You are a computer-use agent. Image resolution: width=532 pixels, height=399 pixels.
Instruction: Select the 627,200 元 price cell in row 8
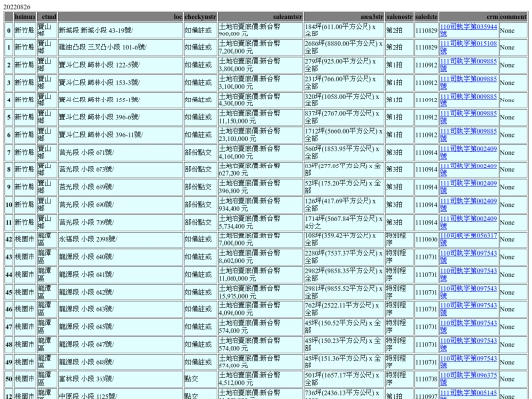[x=260, y=169]
